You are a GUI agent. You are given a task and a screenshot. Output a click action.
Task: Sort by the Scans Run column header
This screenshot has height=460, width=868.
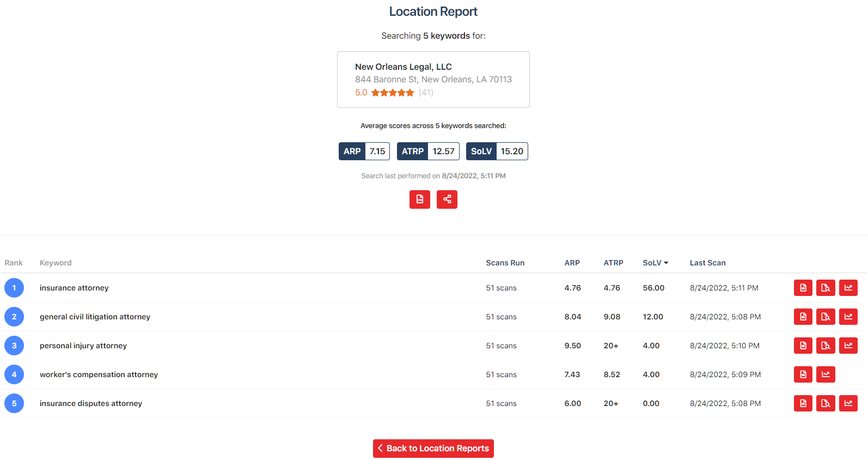(x=505, y=263)
